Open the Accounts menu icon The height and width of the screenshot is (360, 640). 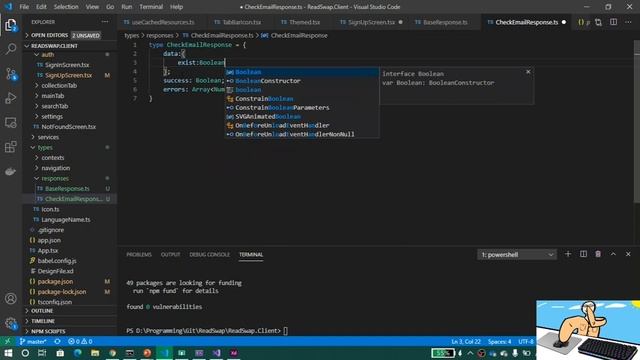pyautogui.click(x=11, y=298)
